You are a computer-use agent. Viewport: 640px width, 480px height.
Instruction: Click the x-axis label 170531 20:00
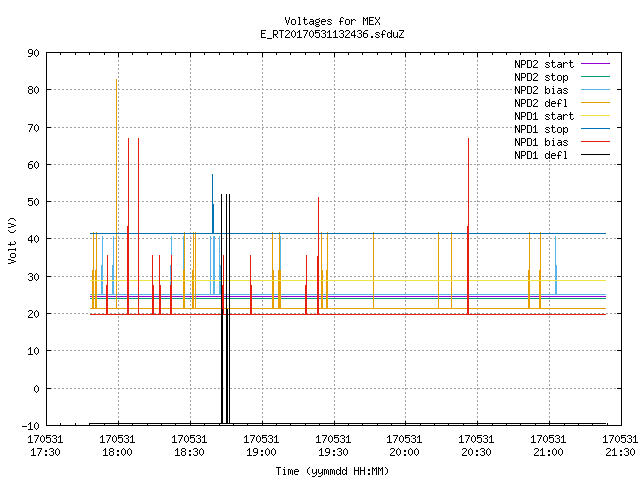point(404,446)
